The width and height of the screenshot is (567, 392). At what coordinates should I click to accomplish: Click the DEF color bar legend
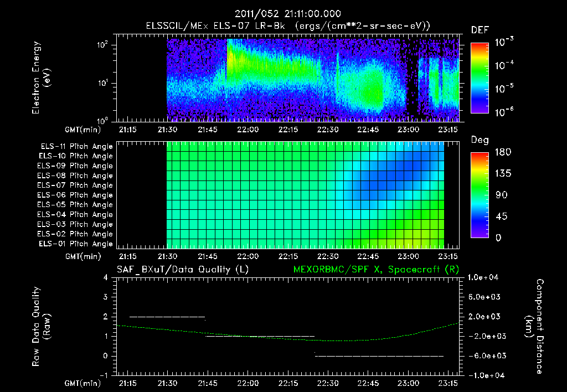(x=480, y=78)
